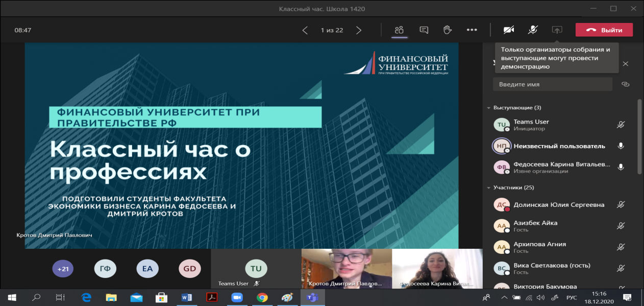Viewport: 644px width, 306px height.
Task: Open Paint from the taskbar
Action: (x=287, y=297)
